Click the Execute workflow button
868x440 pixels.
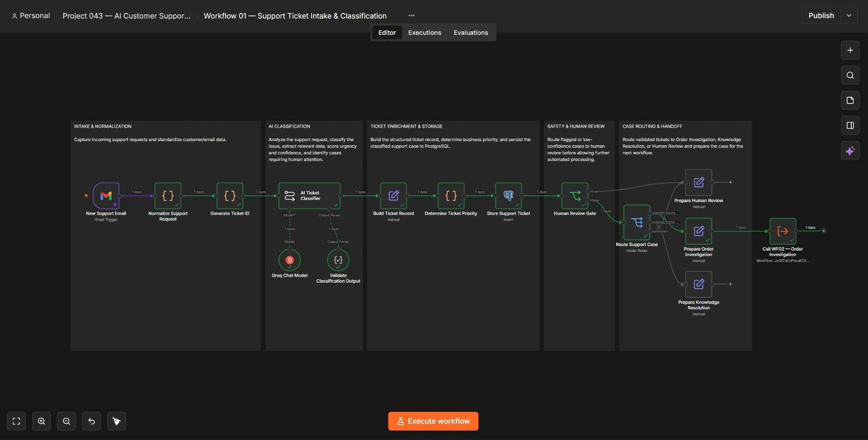pos(433,421)
